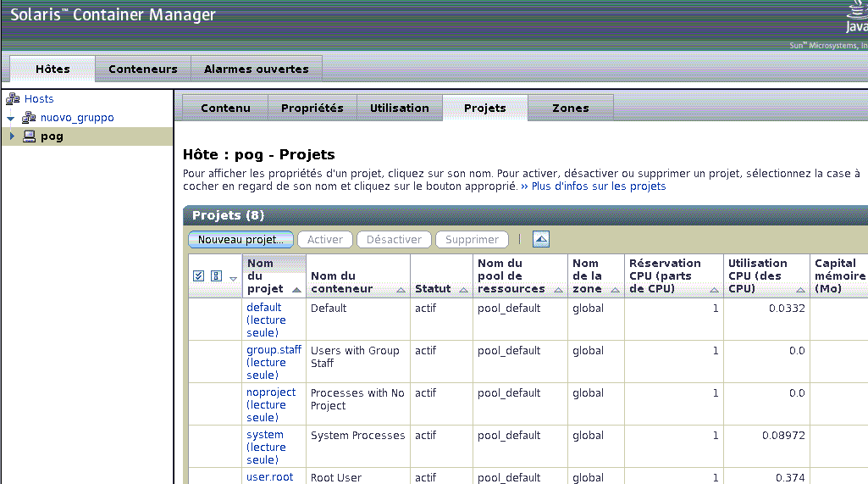Open the Zones tab
Image resolution: width=868 pixels, height=484 pixels.
(571, 108)
